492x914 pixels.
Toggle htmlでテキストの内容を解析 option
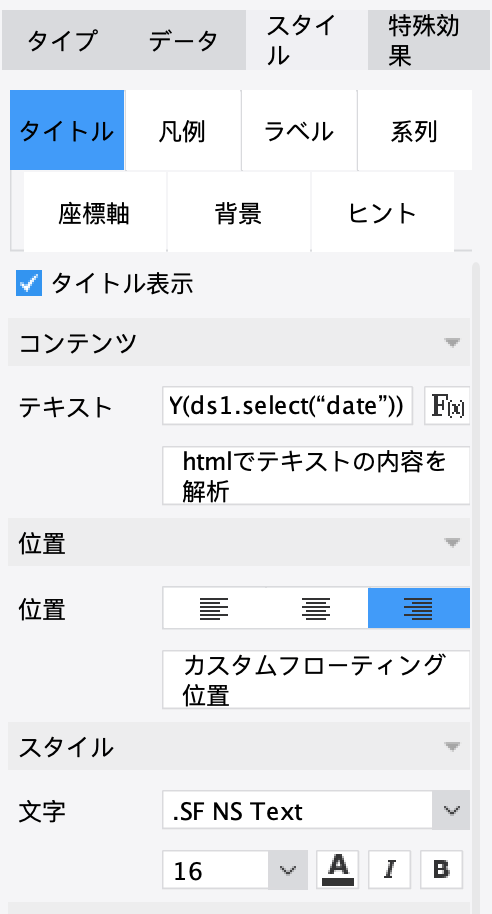[316, 476]
